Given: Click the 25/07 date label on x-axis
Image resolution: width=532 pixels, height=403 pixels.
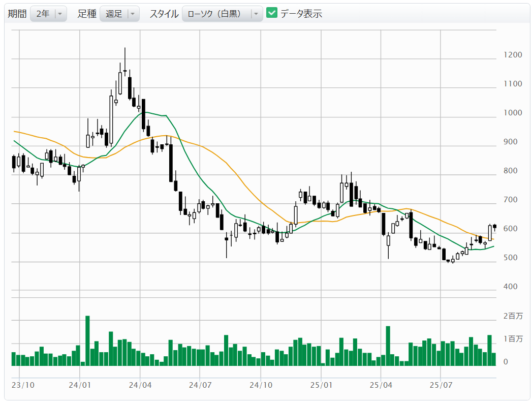Looking at the screenshot, I should point(441,385).
